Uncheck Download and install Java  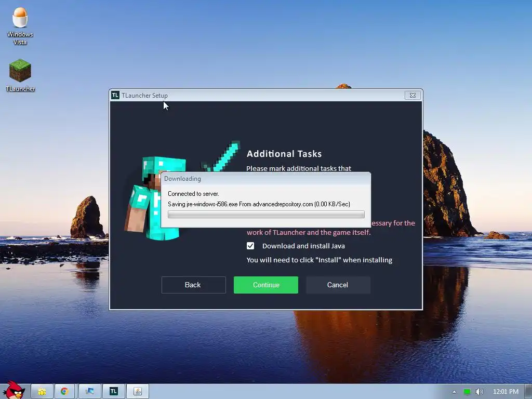(x=250, y=246)
